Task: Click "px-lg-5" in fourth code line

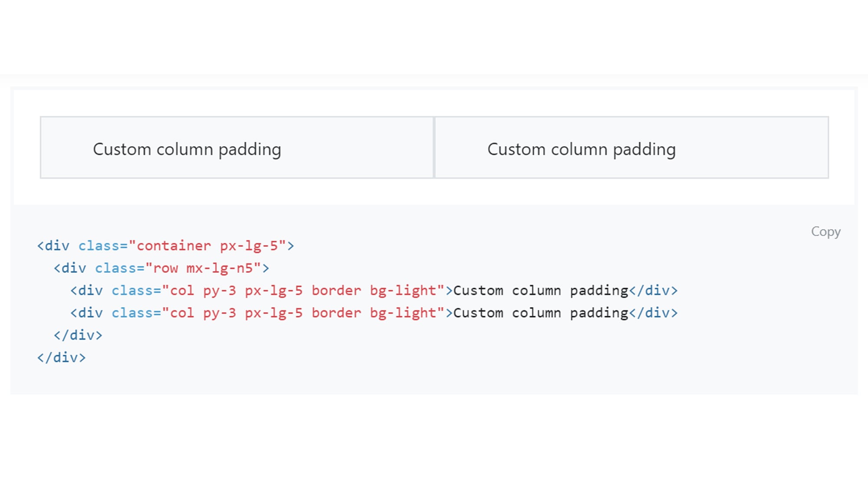Action: 273,313
